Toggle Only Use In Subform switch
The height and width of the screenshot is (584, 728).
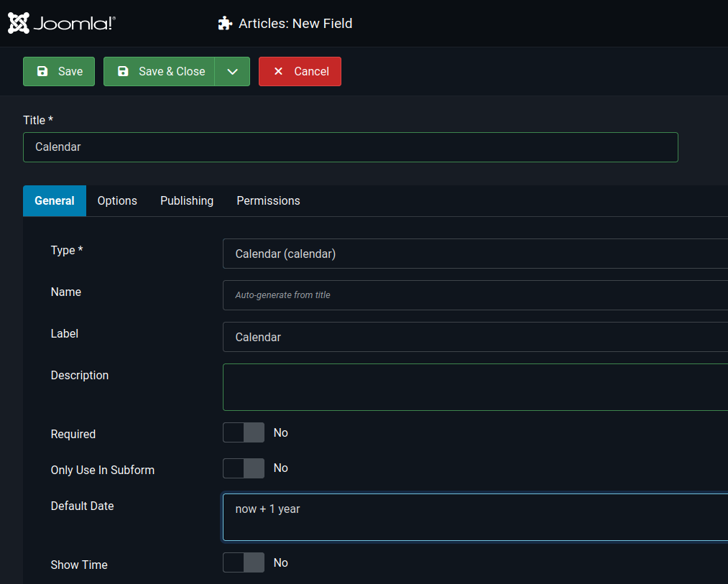[244, 468]
